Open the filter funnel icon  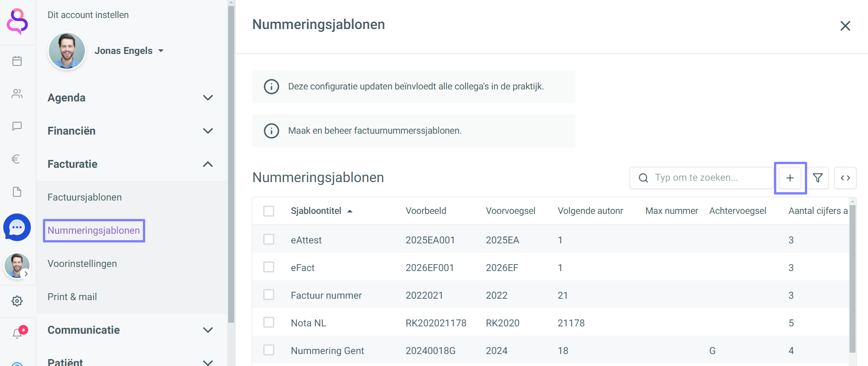pyautogui.click(x=818, y=178)
